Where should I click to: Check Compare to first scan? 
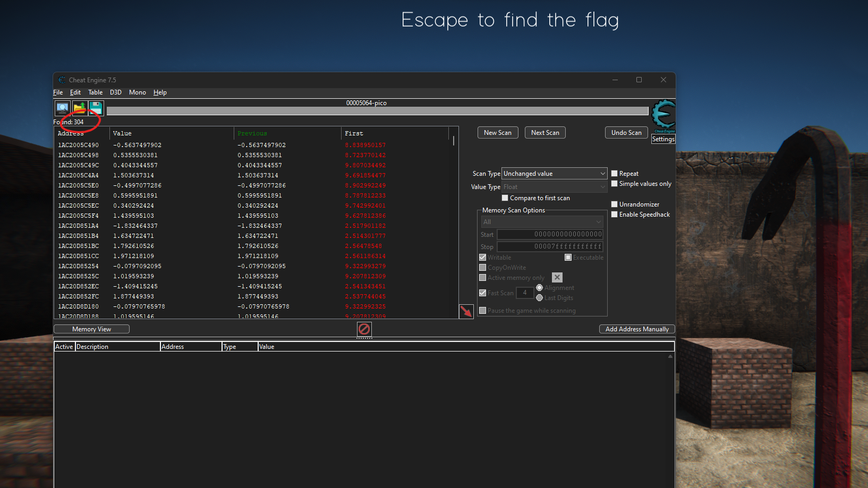(505, 198)
